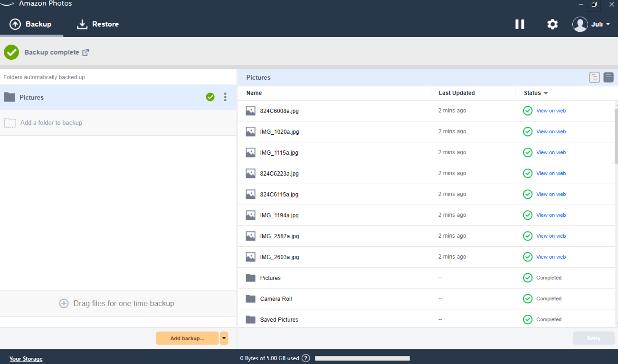The image size is (618, 364).
Task: Click the storage usage help question icon
Action: point(306,358)
